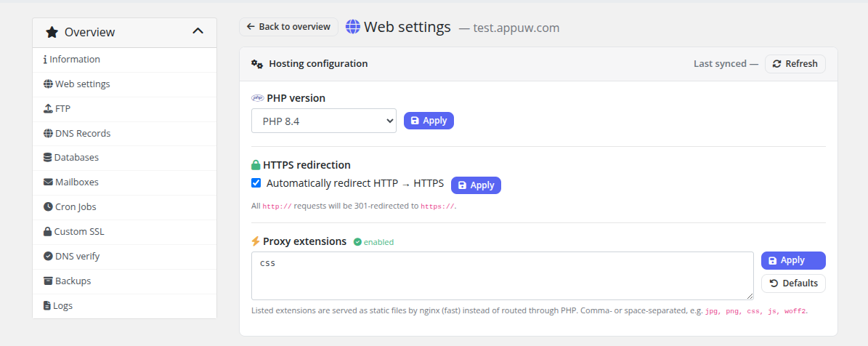This screenshot has width=868, height=346.
Task: Click the check-circle icon beside DNS verify
Action: point(48,257)
